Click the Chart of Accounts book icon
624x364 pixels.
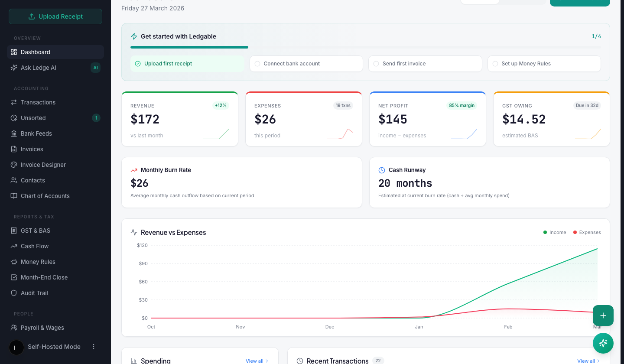pos(14,196)
